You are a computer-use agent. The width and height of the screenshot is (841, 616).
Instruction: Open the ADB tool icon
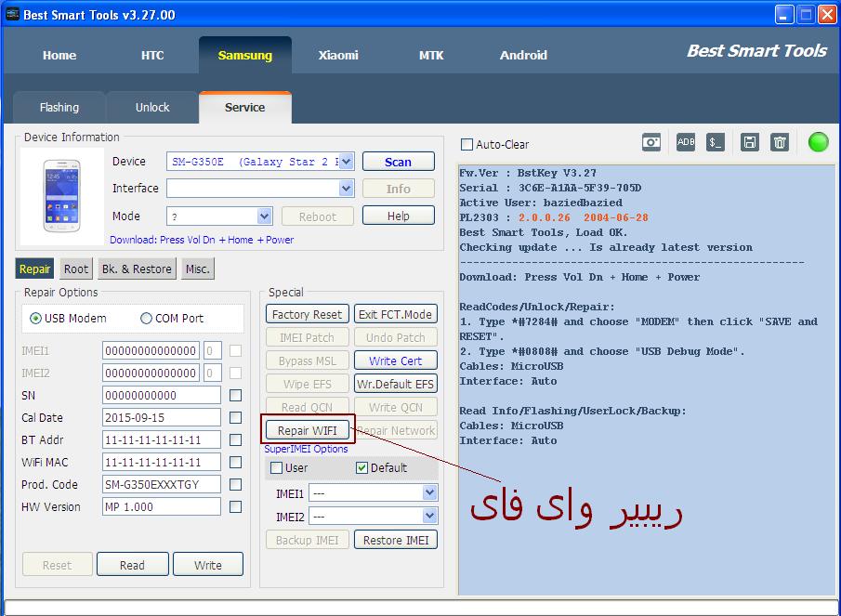[686, 142]
